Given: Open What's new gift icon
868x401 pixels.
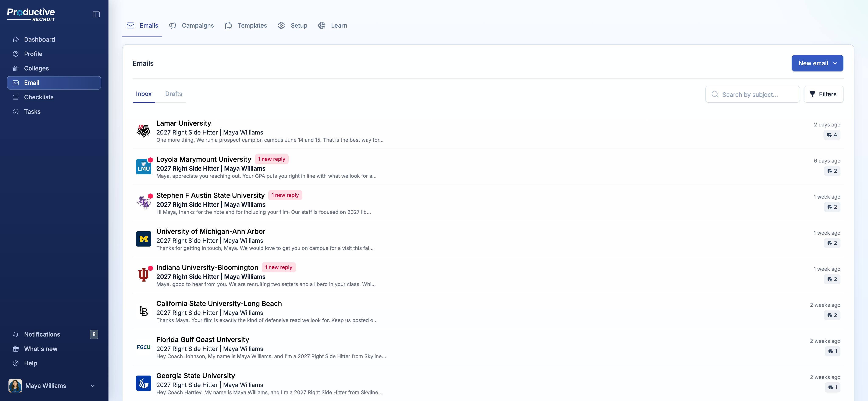Looking at the screenshot, I should 15,349.
